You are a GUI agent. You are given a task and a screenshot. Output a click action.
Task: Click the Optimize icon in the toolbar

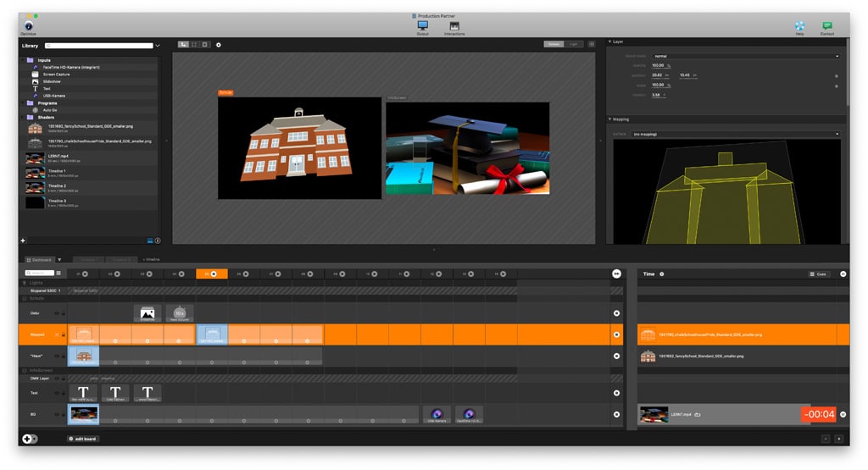29,25
